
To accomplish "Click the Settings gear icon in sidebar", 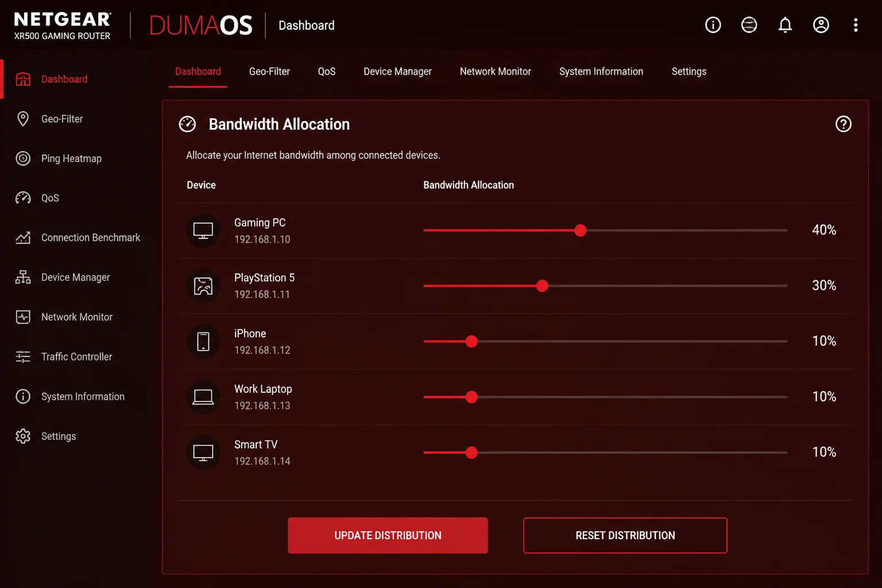I will pyautogui.click(x=23, y=436).
